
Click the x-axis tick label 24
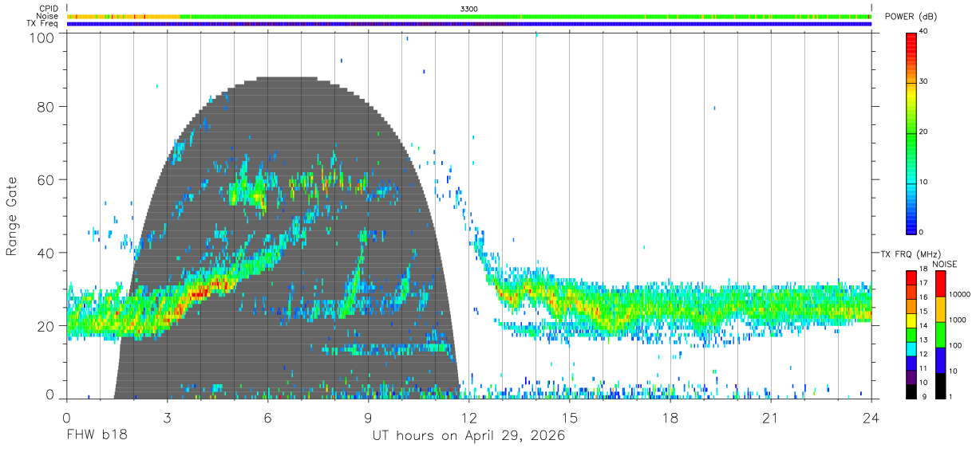871,419
